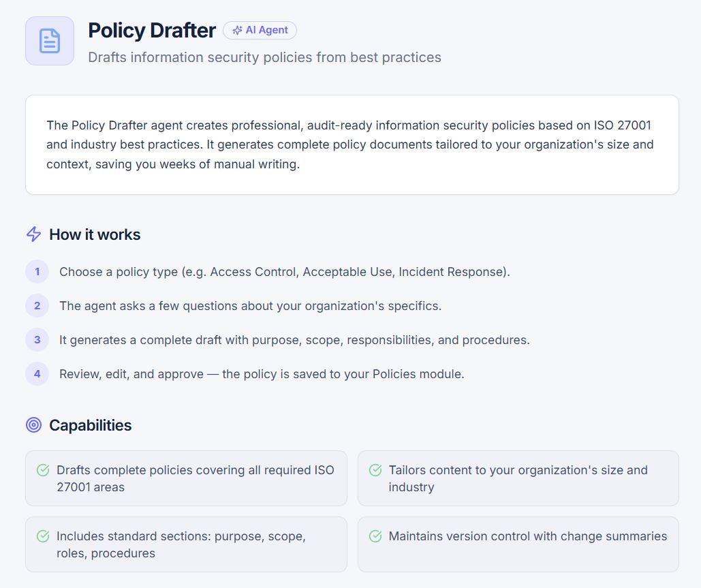Click the AI Agent badge

point(260,31)
